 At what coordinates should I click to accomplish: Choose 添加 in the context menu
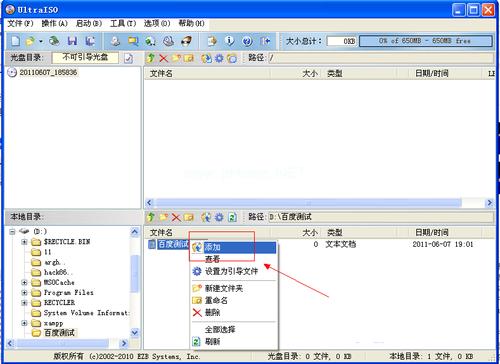point(234,247)
